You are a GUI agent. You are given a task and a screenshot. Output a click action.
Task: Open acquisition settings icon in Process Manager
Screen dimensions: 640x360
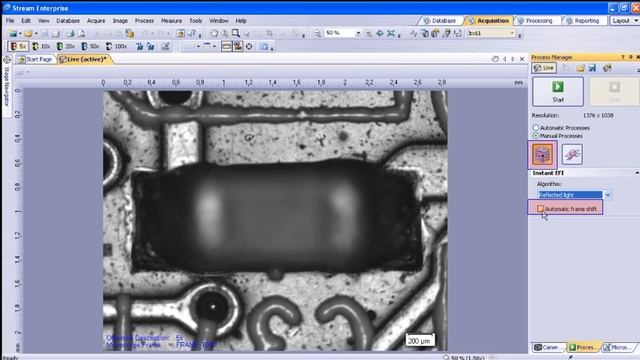(x=607, y=68)
